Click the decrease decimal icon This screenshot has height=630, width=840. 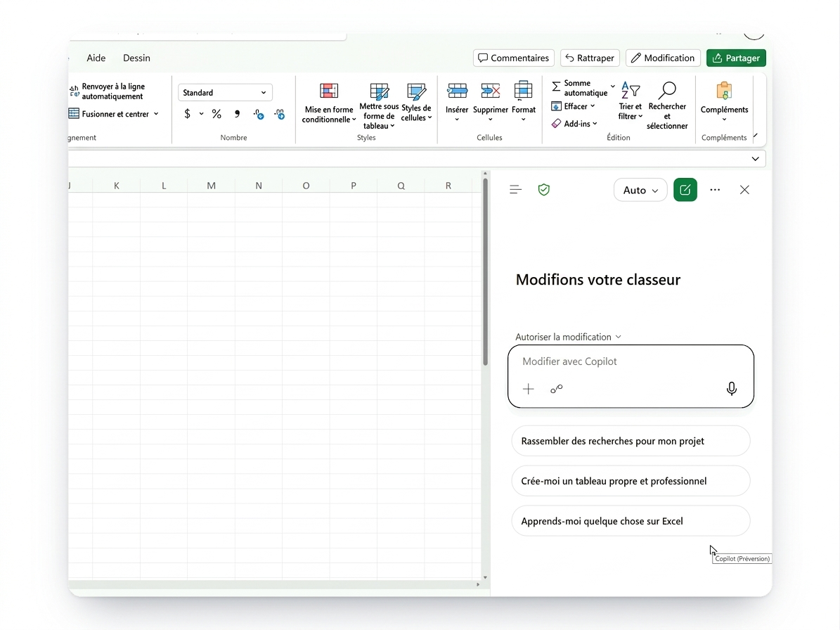click(x=280, y=114)
